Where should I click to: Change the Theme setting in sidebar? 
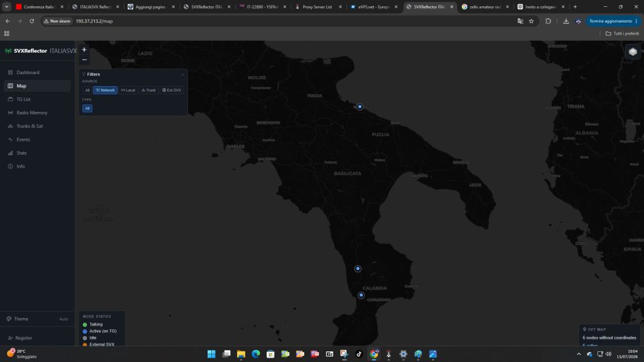tap(37, 319)
